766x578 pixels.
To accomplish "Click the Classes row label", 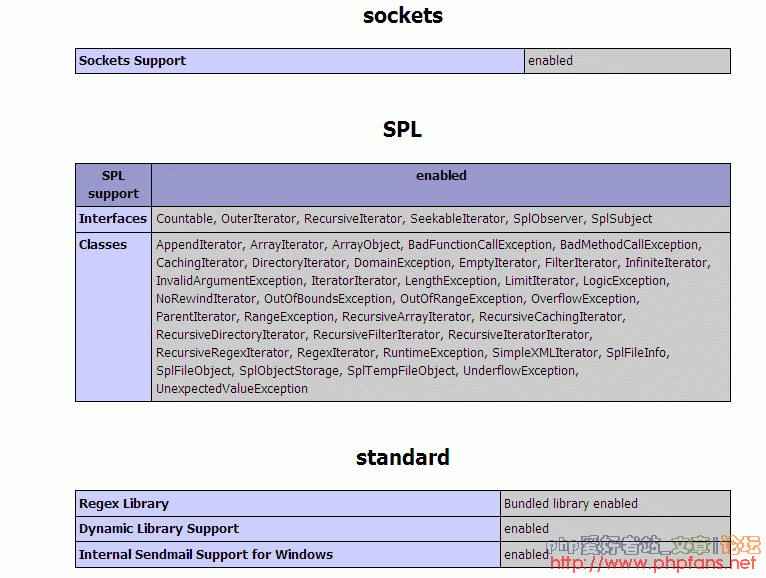I will pos(103,245).
